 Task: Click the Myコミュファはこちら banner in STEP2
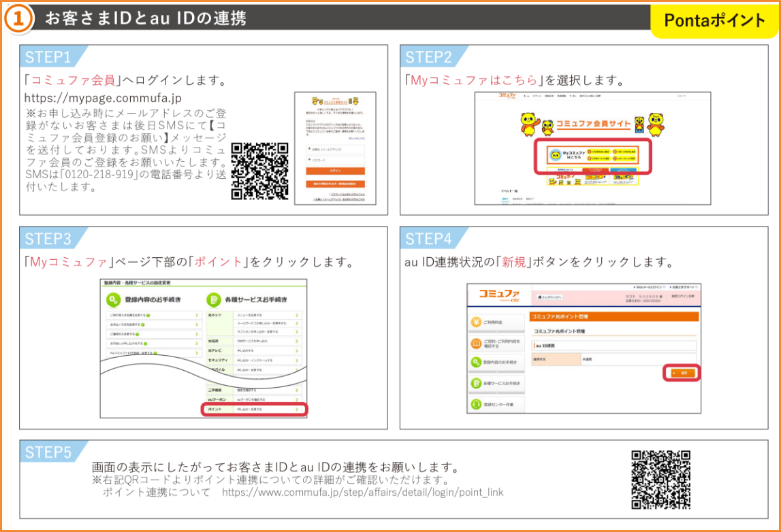(592, 155)
